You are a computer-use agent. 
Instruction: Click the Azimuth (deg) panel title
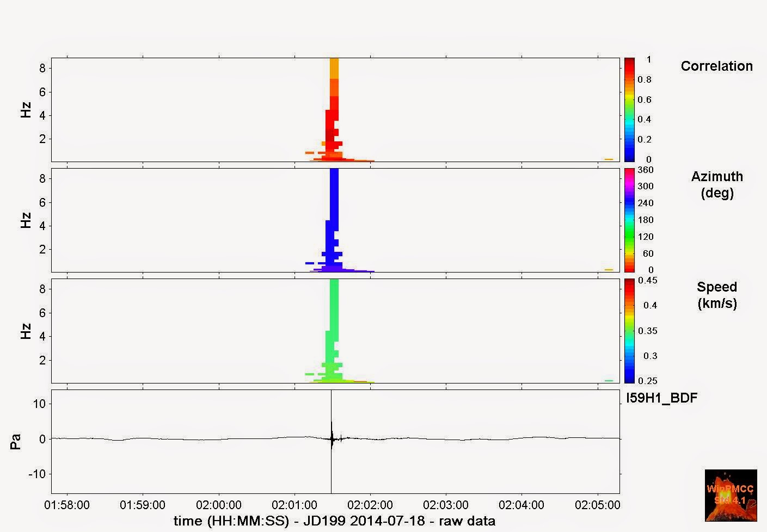click(x=717, y=184)
